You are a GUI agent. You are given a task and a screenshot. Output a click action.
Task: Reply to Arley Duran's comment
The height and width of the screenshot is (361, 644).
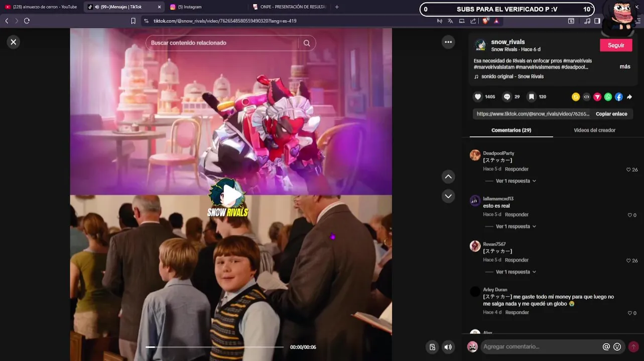click(x=517, y=312)
